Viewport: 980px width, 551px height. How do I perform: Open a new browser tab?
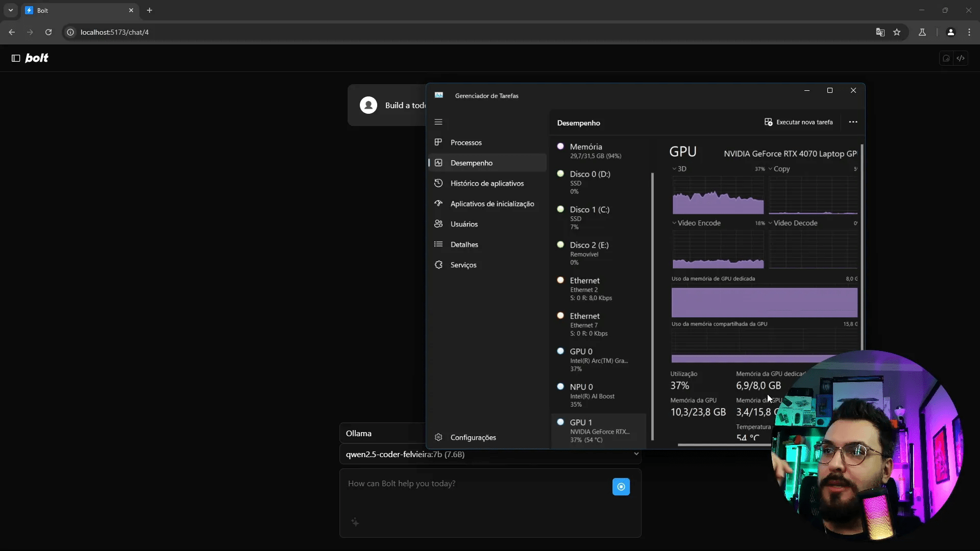click(150, 10)
